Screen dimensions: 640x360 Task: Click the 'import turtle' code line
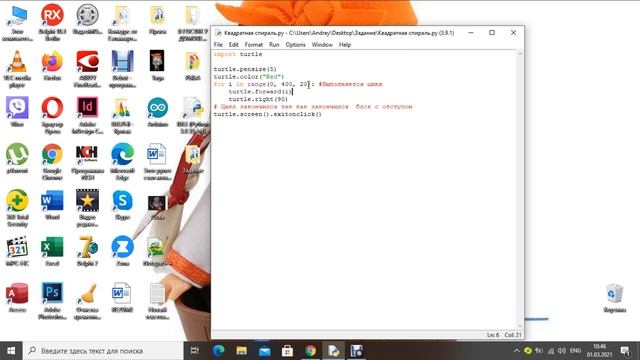point(238,54)
